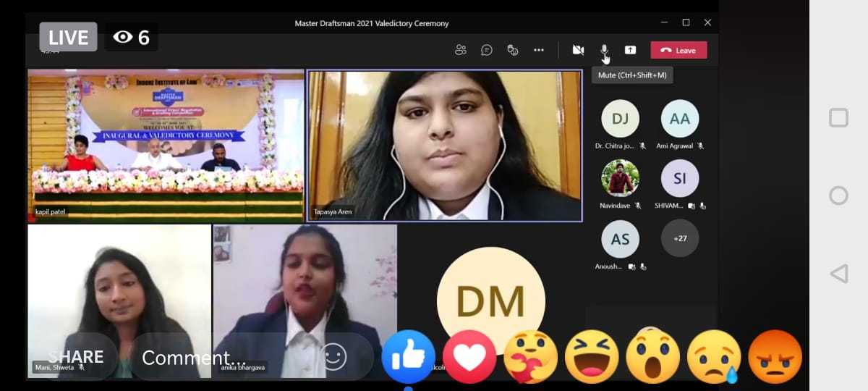Send a Care hugging-heart reaction
The image size is (868, 391).
coord(530,357)
